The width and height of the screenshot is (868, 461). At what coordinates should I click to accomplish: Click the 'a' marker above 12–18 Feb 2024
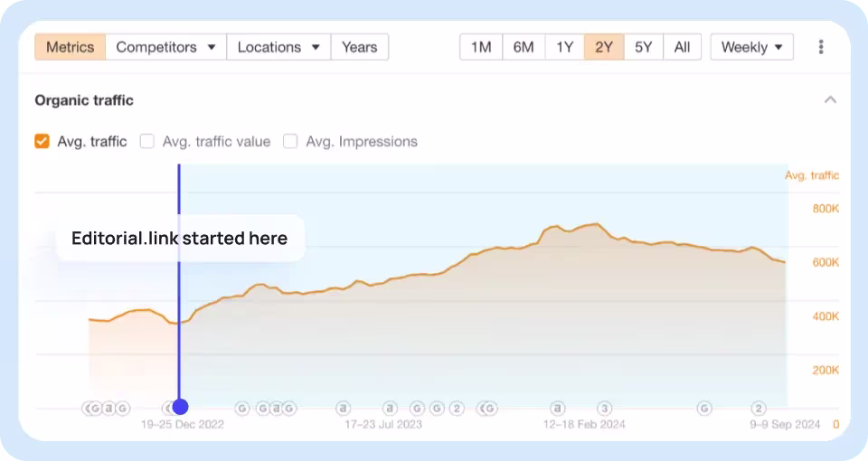[x=558, y=409]
